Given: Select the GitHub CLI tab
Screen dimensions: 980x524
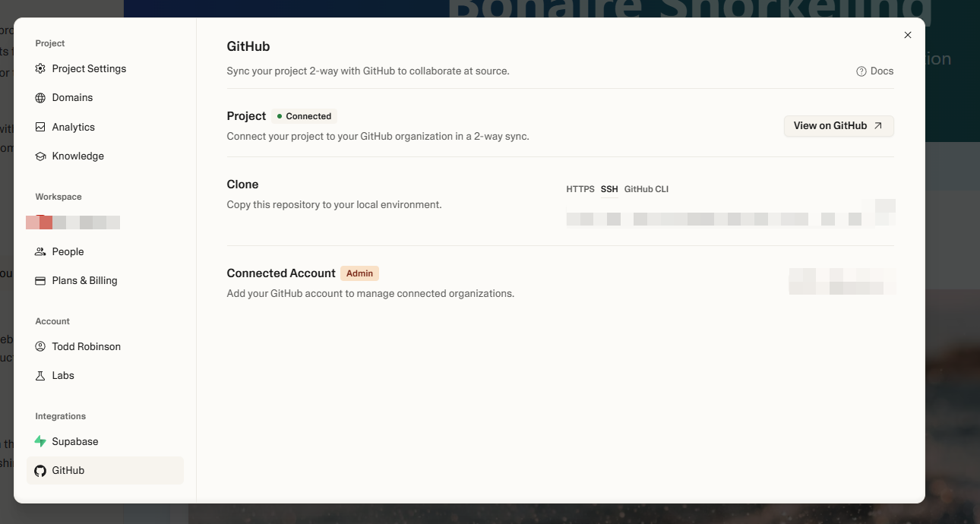Looking at the screenshot, I should (646, 189).
